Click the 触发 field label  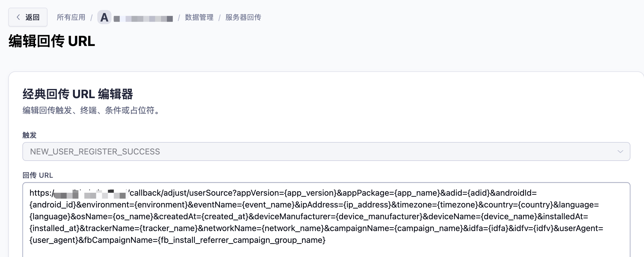point(29,135)
